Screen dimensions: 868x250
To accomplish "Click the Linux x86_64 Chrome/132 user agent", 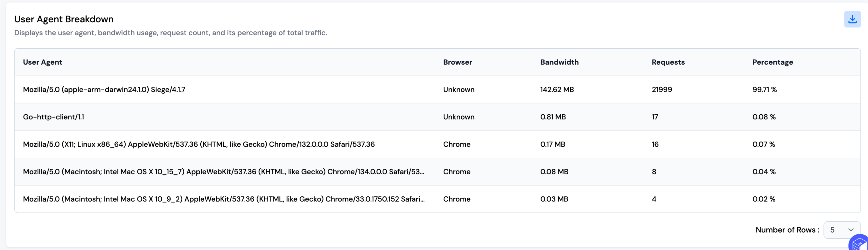I will 199,144.
